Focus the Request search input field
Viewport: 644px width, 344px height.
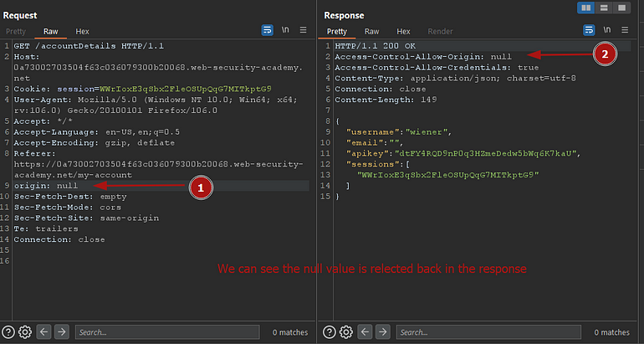tap(167, 332)
